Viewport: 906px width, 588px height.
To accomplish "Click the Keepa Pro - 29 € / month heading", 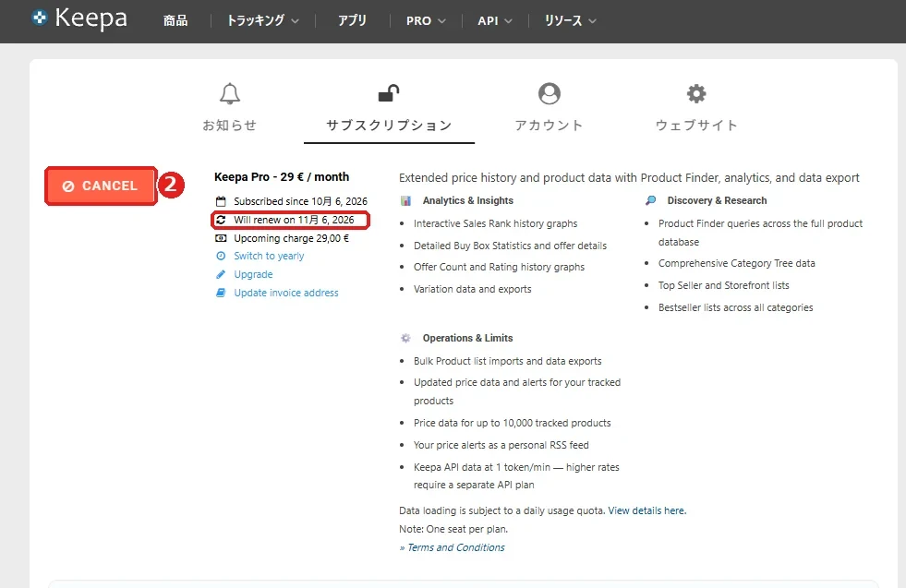I will (x=282, y=176).
